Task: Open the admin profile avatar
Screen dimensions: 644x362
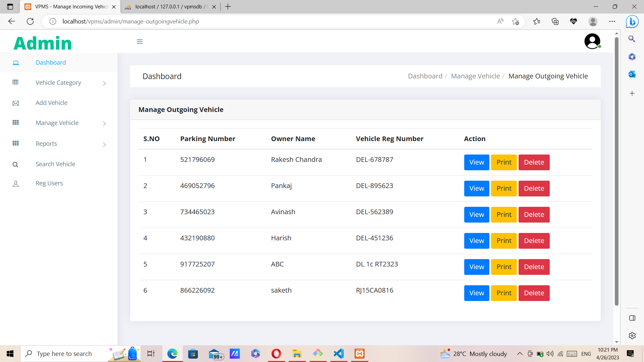Action: point(592,41)
